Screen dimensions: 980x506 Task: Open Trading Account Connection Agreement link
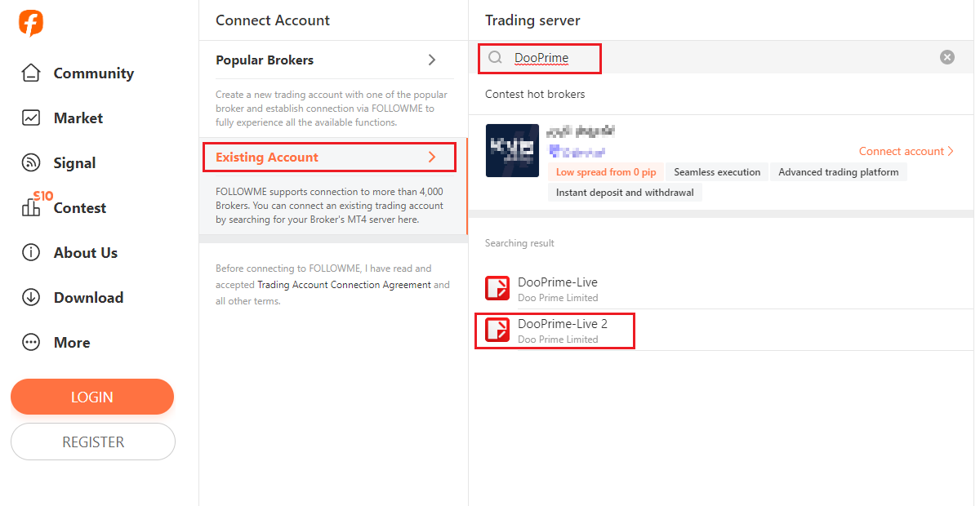tap(344, 285)
